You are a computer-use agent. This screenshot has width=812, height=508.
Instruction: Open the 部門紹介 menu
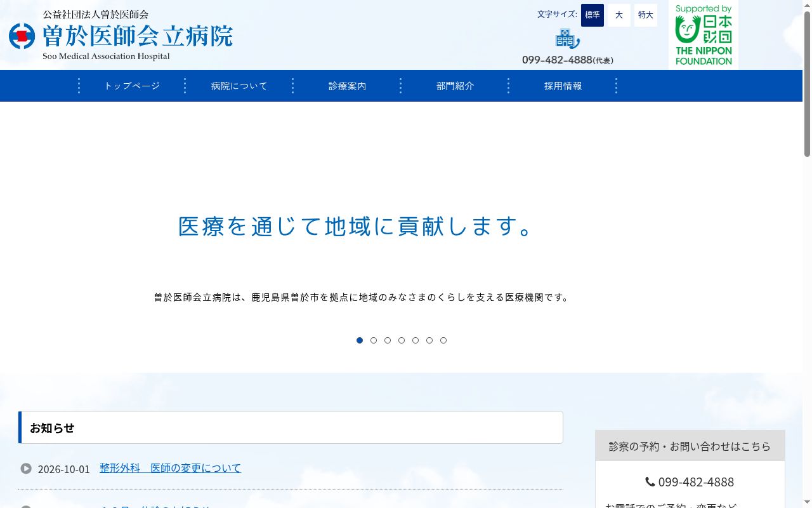pyautogui.click(x=455, y=86)
